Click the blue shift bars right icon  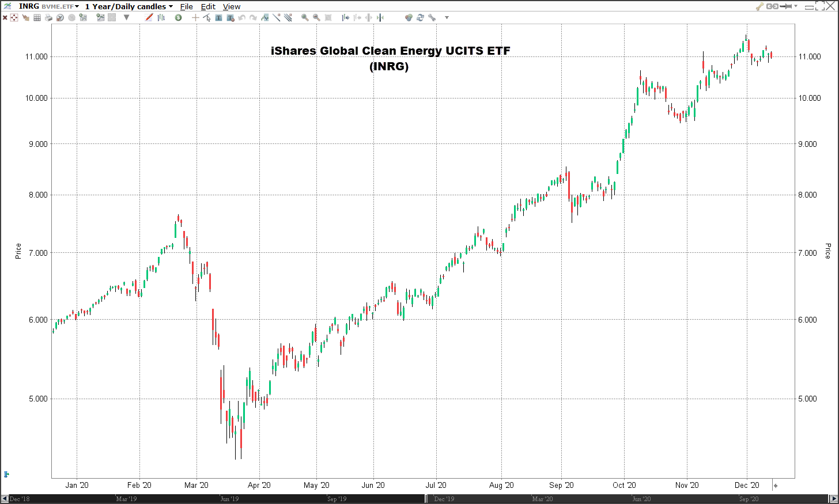click(346, 18)
